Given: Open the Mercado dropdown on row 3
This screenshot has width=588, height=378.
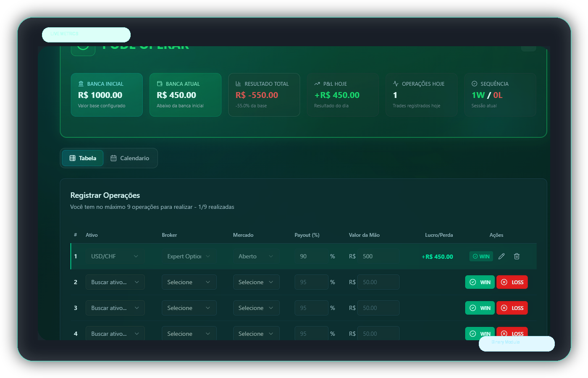Looking at the screenshot, I should click(256, 308).
